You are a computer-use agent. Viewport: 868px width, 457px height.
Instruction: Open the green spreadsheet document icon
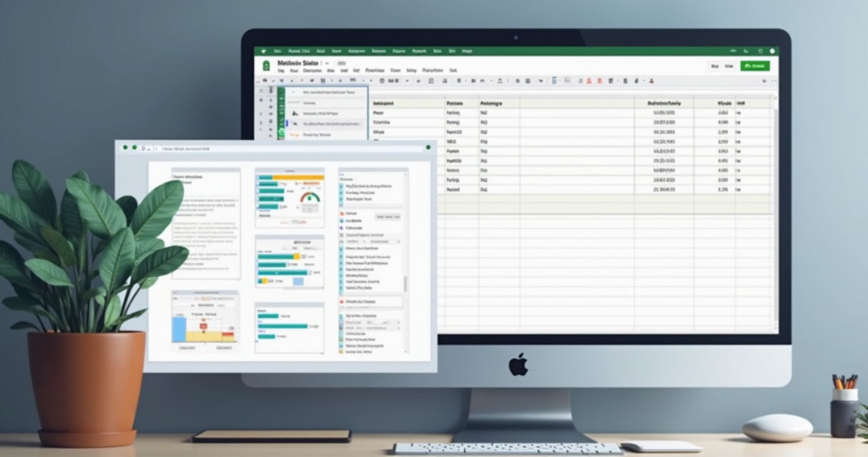tap(266, 66)
